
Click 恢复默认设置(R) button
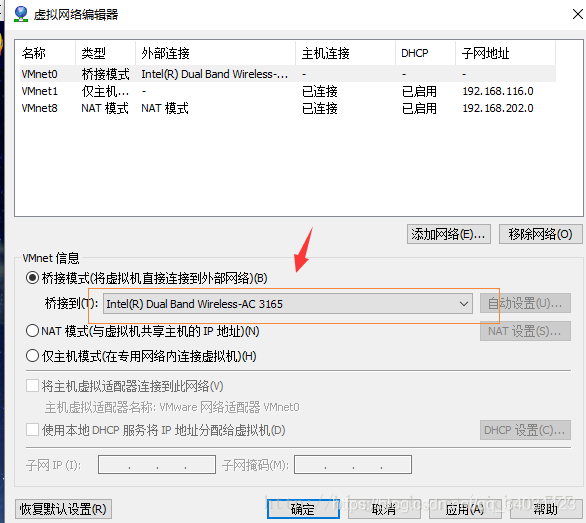click(63, 509)
